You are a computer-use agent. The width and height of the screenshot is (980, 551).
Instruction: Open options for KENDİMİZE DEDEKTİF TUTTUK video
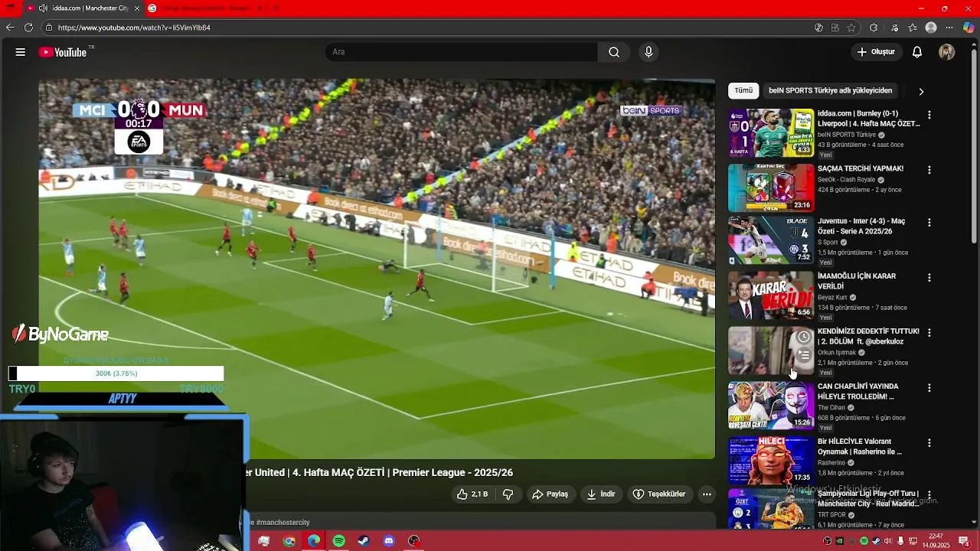929,333
